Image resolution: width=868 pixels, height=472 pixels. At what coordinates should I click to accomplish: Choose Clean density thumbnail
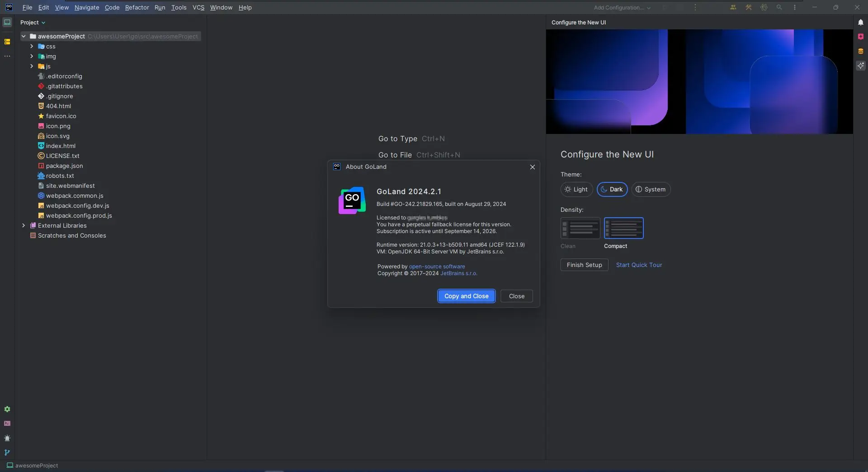pos(580,228)
